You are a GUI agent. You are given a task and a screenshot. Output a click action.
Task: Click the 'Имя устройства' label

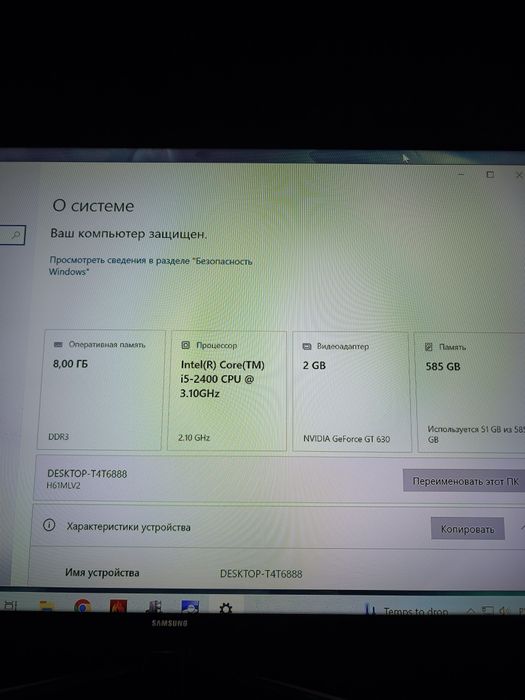[x=102, y=572]
